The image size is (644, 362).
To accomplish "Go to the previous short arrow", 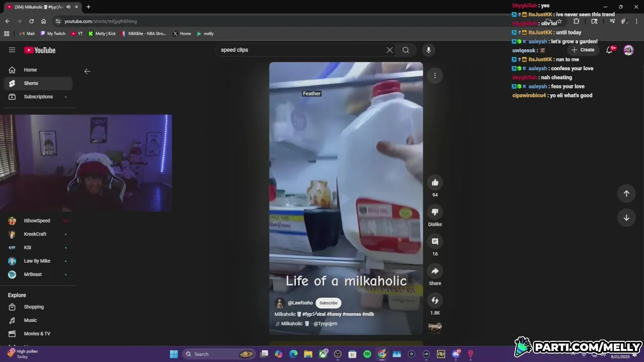I will [x=626, y=194].
